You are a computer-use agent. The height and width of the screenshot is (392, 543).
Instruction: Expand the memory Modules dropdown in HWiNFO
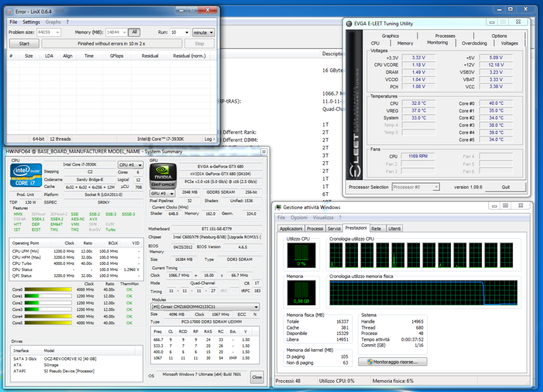(x=205, y=307)
